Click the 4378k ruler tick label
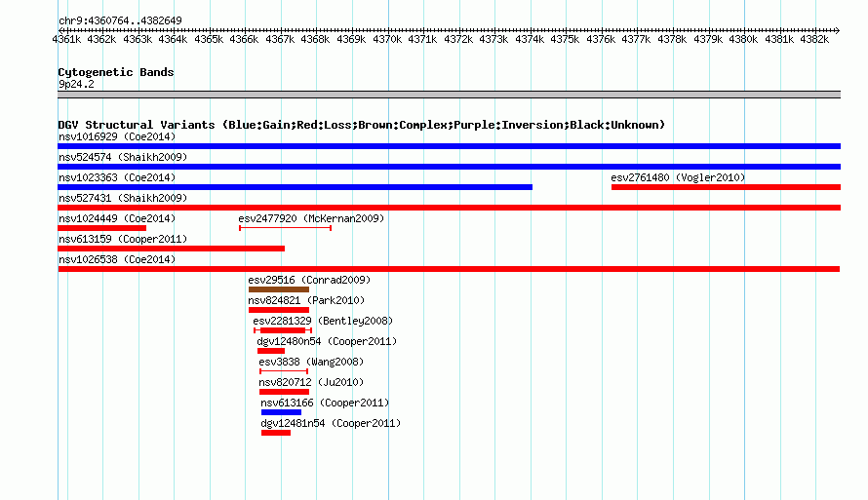 pos(672,39)
